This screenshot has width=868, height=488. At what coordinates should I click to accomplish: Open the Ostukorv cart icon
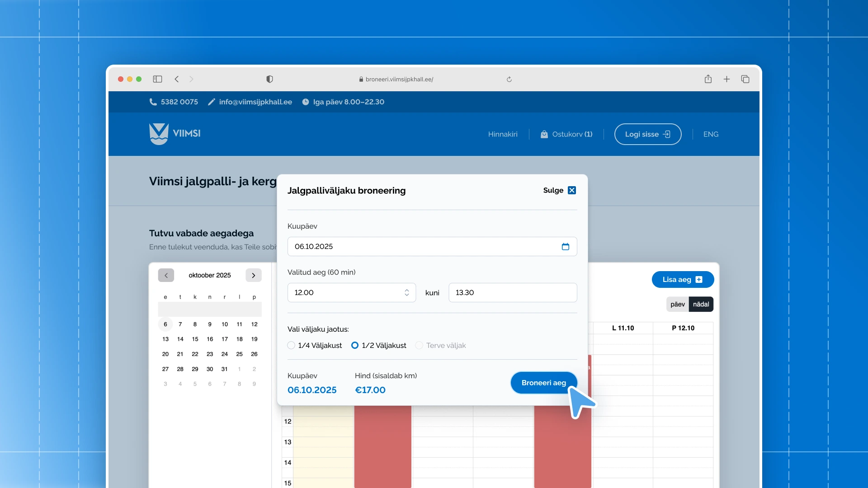544,134
